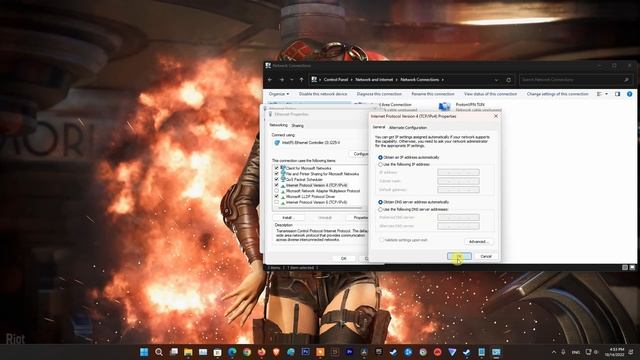Open the Organize menu
The width and height of the screenshot is (640, 360).
[279, 94]
